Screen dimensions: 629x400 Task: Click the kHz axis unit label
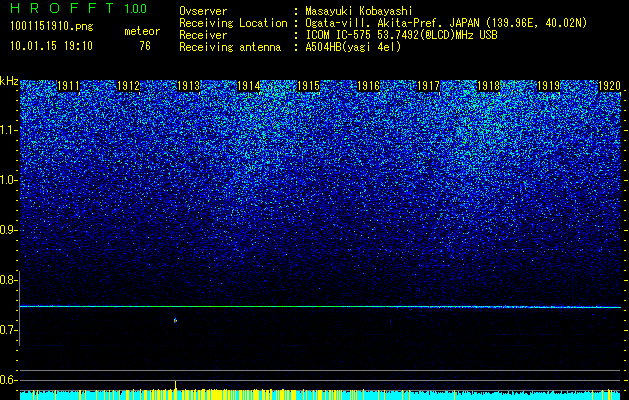(x=9, y=81)
